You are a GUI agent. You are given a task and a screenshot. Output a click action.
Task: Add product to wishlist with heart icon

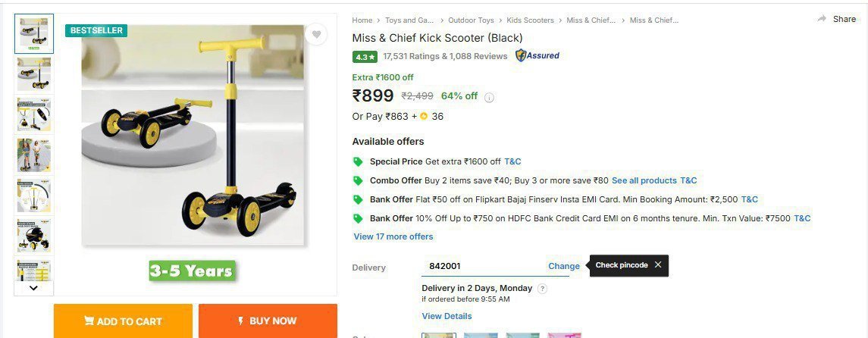point(316,34)
